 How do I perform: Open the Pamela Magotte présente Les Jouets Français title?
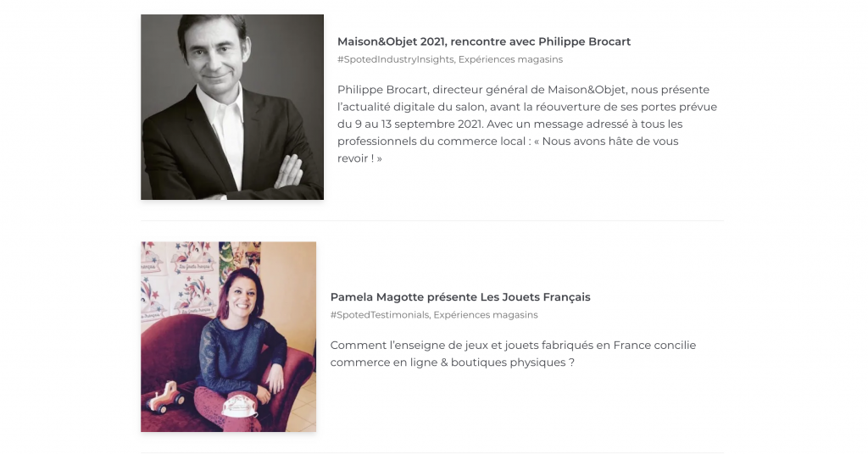click(x=460, y=297)
